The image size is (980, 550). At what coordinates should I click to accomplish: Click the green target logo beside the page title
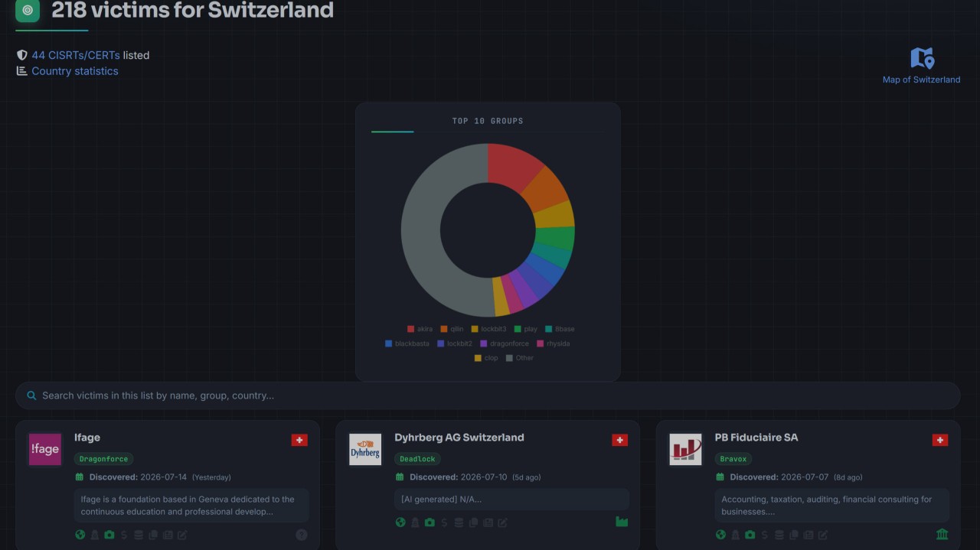pos(28,11)
